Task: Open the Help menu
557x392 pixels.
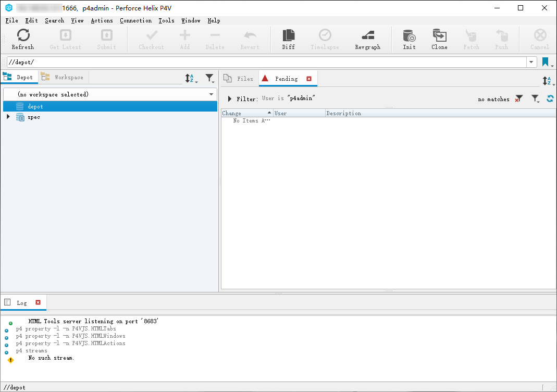Action: 214,21
